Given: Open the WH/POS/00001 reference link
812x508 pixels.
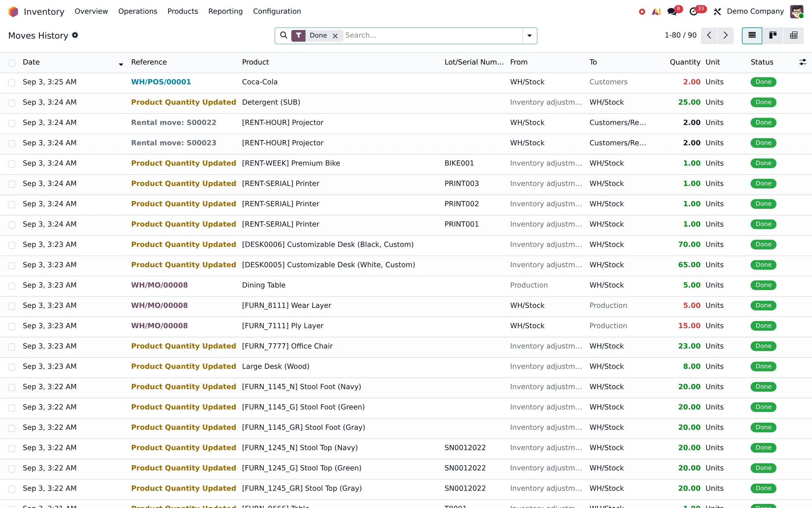Looking at the screenshot, I should [161, 82].
